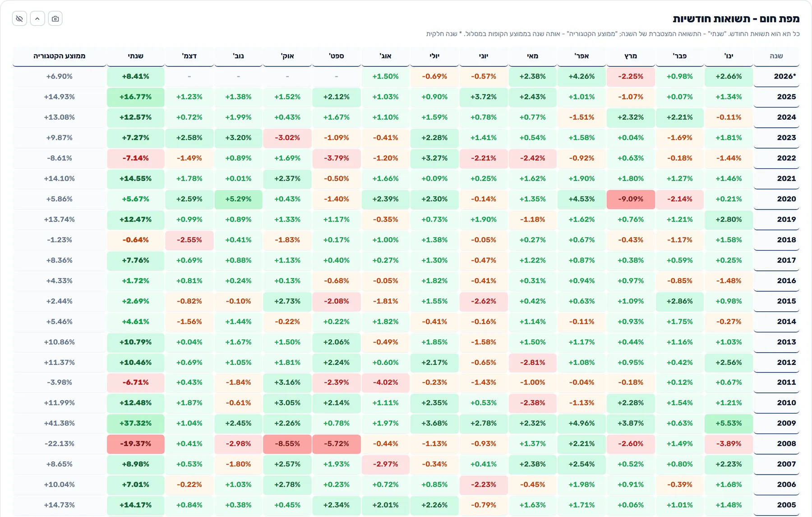This screenshot has width=812, height=517.
Task: Click the +16.77% annual cell for 2025
Action: point(135,97)
